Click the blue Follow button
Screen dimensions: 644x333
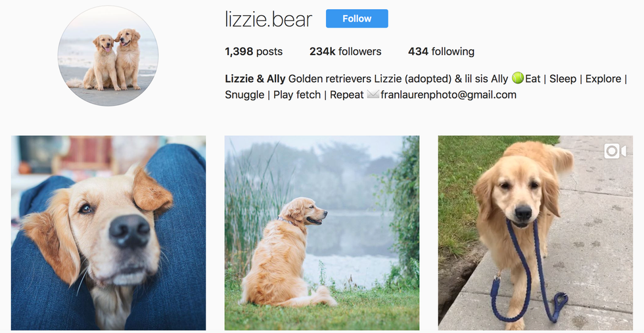(357, 18)
